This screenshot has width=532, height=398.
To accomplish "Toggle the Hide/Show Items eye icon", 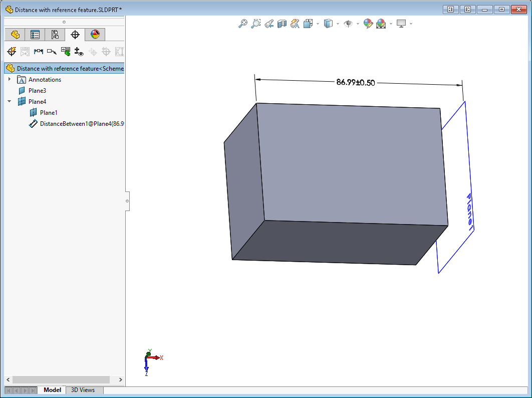I will 348,24.
